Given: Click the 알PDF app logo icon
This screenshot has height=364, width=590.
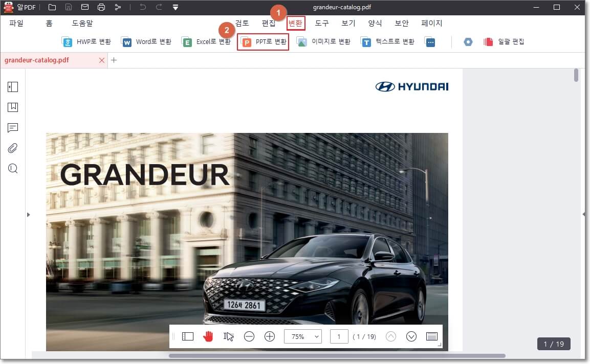Looking at the screenshot, I should 8,7.
